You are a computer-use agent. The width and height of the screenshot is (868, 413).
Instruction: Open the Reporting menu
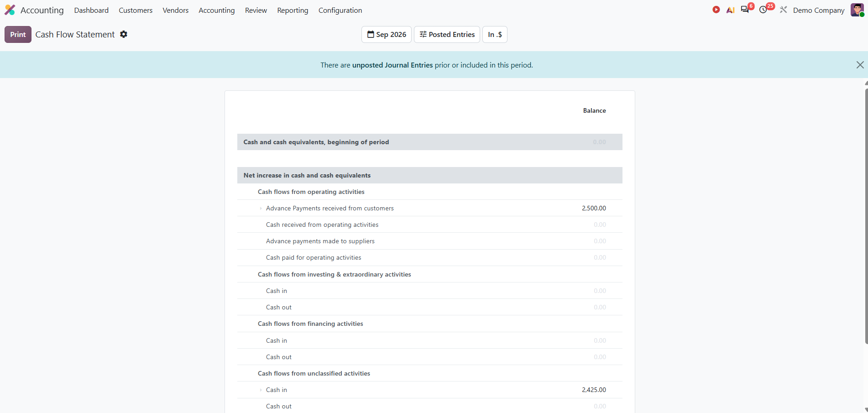click(x=293, y=10)
